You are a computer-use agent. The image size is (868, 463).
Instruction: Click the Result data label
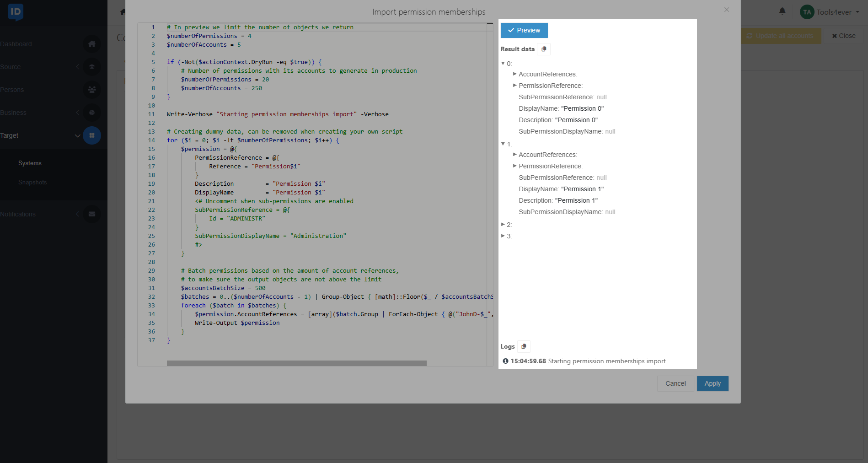coord(517,49)
